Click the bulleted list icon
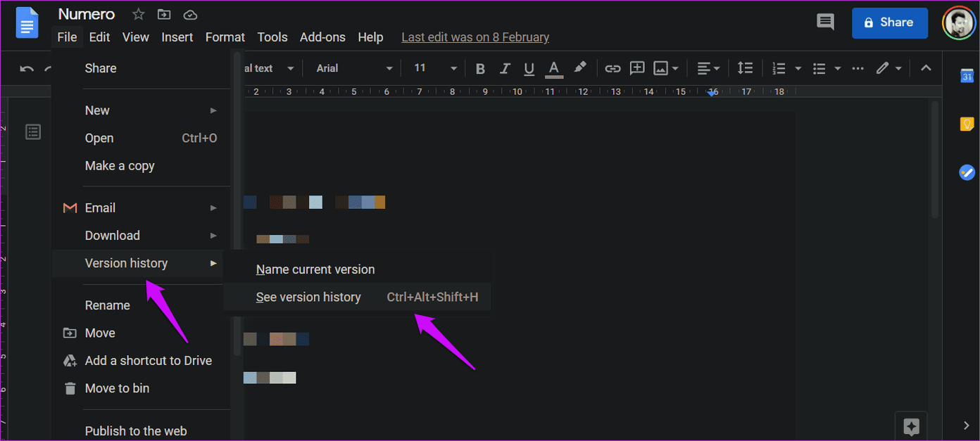This screenshot has height=441, width=980. coord(819,68)
